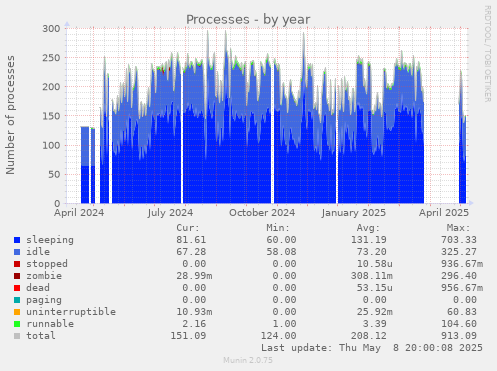Click total current value 151.09
Viewport: 497px width, 371px height.
188,336
